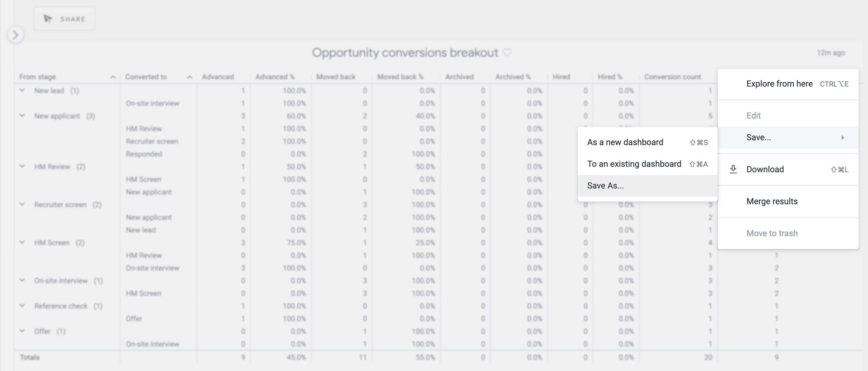Screen dimensions: 868x371
Task: Choose Merge results from the context menu
Action: 772,201
